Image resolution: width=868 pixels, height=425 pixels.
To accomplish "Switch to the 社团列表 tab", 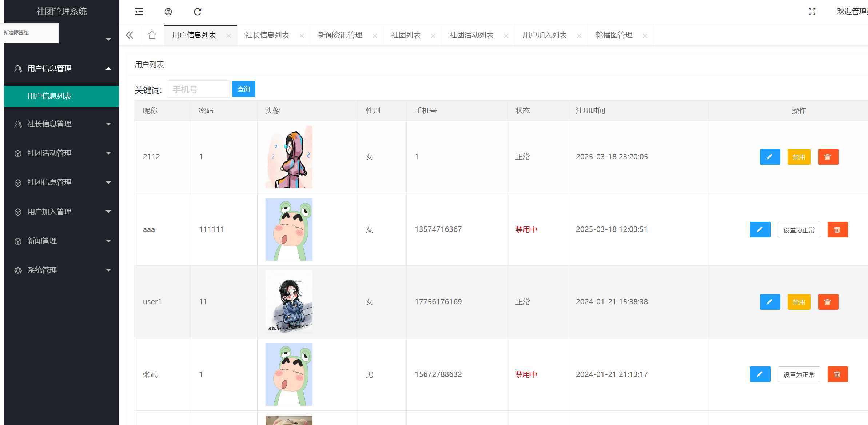I will [406, 35].
